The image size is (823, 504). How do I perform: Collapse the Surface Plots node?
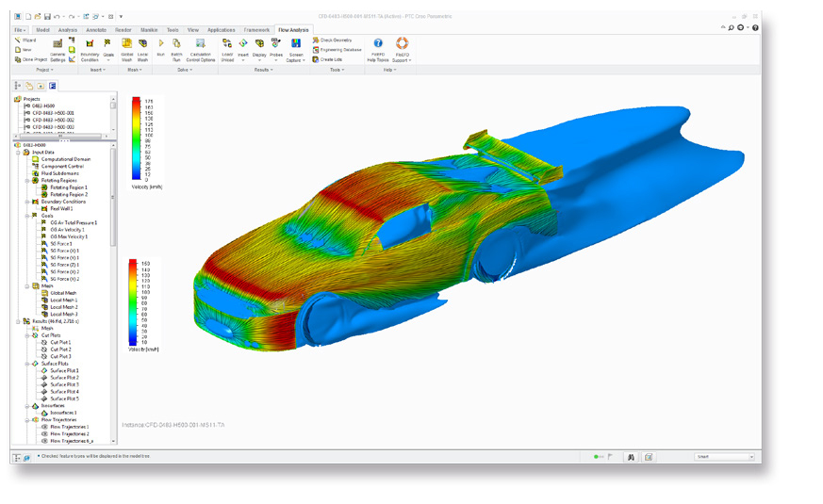coord(27,364)
